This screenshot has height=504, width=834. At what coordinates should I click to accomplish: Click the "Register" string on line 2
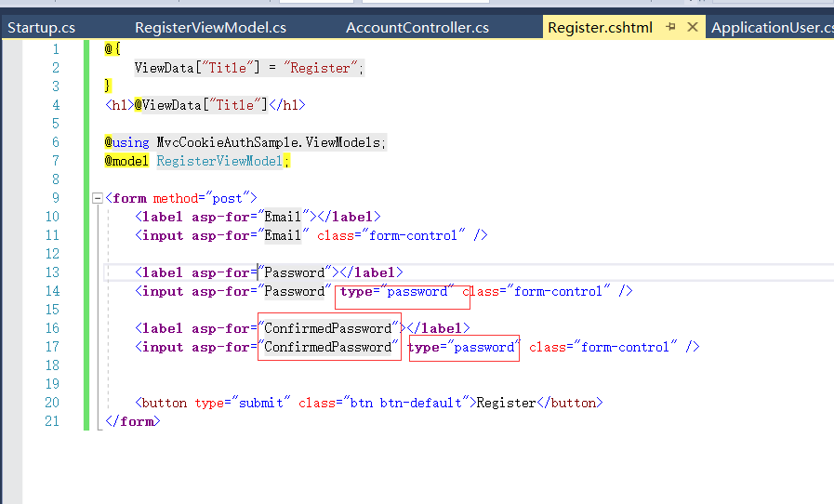click(x=320, y=68)
